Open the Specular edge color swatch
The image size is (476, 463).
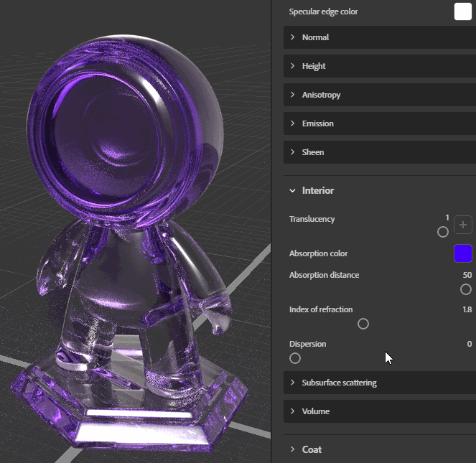[462, 11]
